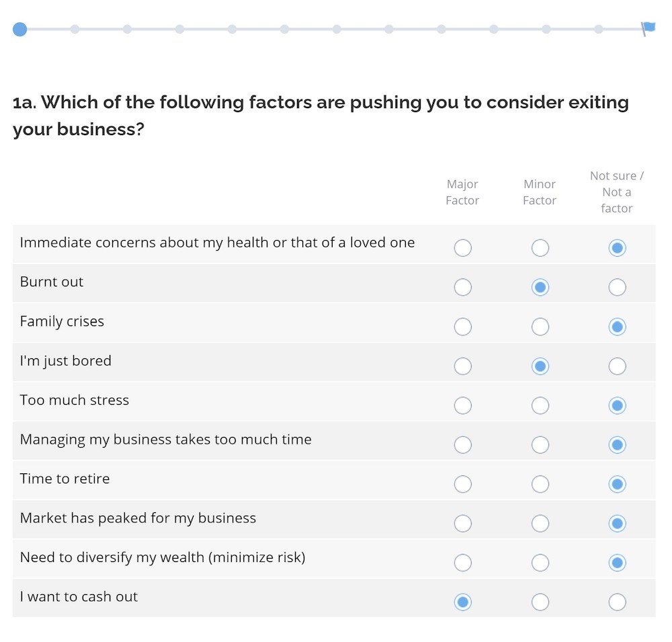Click the flag icon ending the progress bar
This screenshot has height=642, width=672.
[x=648, y=28]
